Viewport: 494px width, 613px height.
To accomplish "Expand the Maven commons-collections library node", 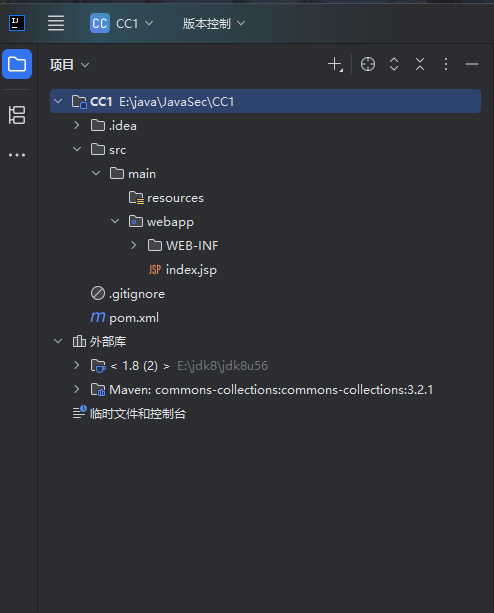I will [x=77, y=389].
